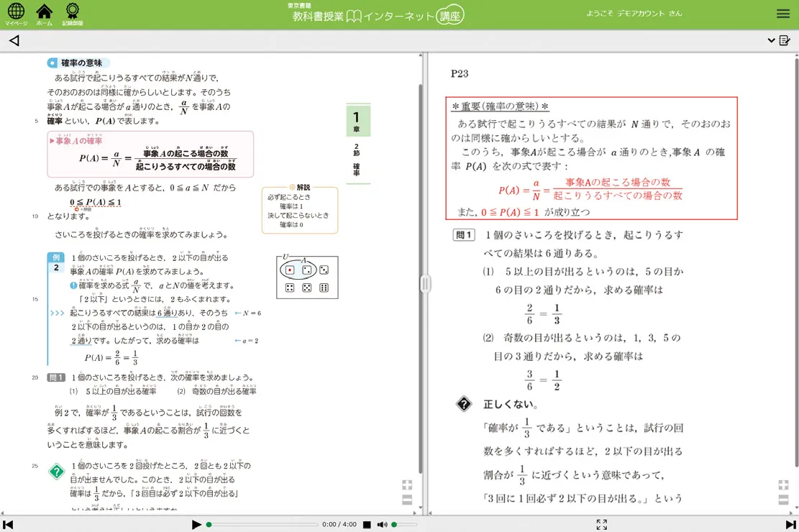
Task: Skip to previous section button
Action: (x=8, y=524)
